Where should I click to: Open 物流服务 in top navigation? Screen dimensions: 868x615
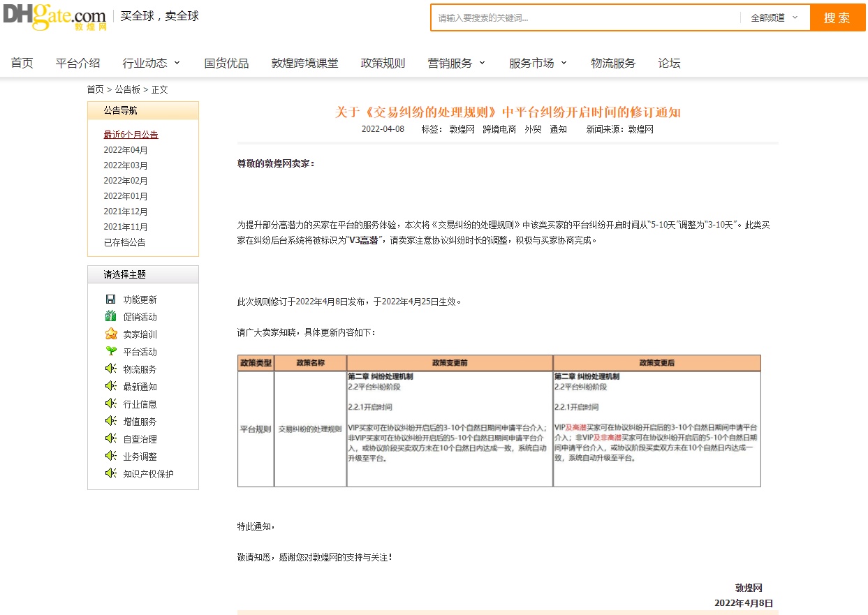(x=613, y=63)
